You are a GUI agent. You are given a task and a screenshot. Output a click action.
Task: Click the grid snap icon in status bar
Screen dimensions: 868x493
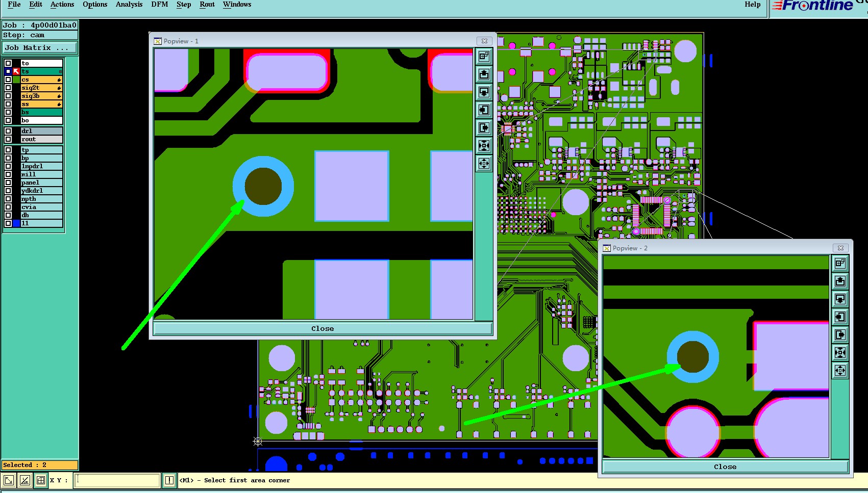(40, 480)
